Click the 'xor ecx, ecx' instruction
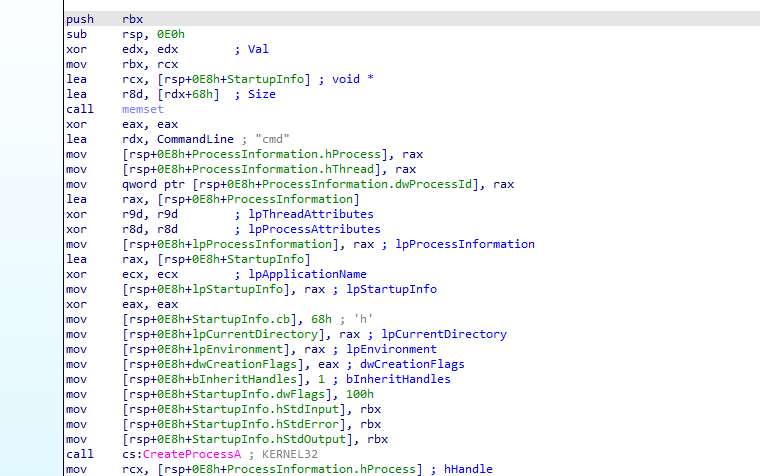This screenshot has width=760, height=476. 122,274
